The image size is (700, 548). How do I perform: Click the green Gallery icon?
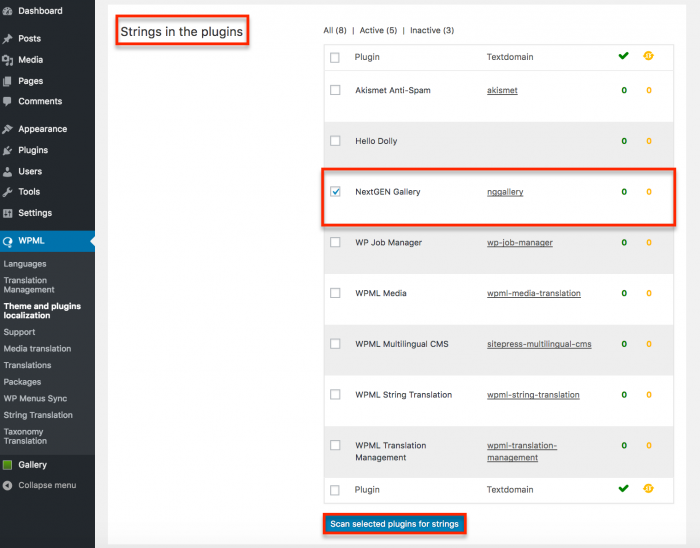(7, 465)
